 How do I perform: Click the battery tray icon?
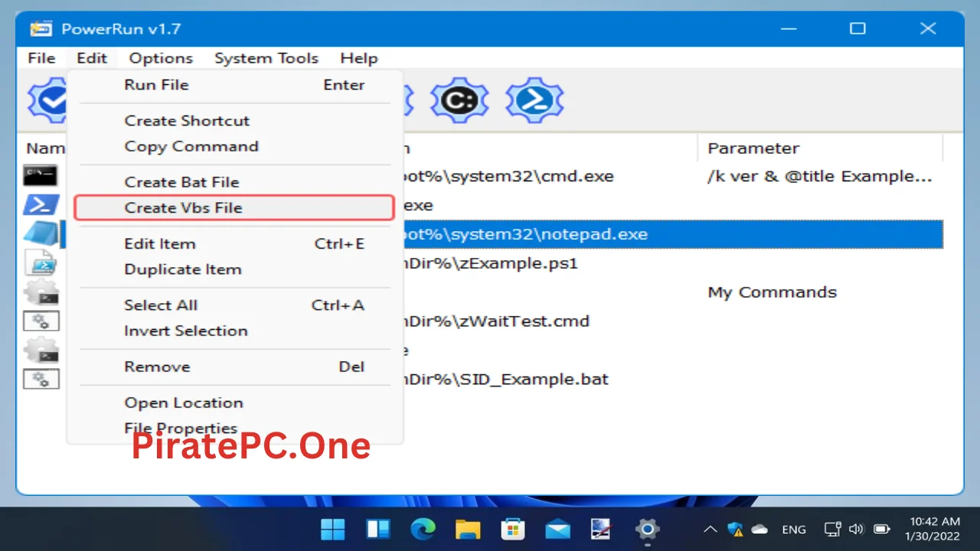point(882,529)
